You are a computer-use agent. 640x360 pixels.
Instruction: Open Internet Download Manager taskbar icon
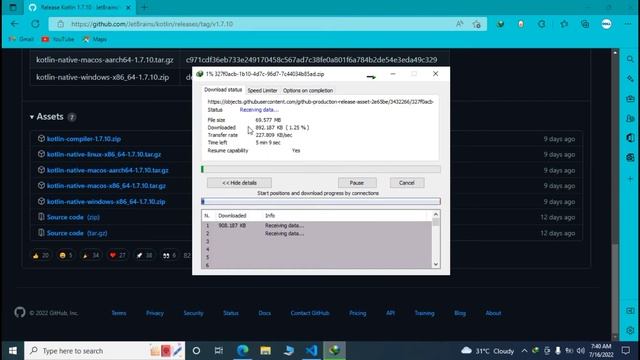[x=335, y=351]
